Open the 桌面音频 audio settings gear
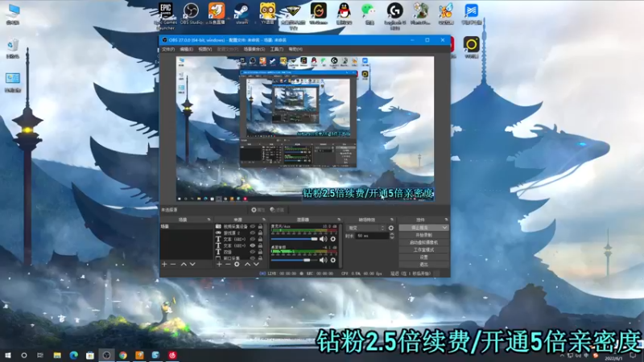Screen dimensions: 644x362 click(333, 260)
